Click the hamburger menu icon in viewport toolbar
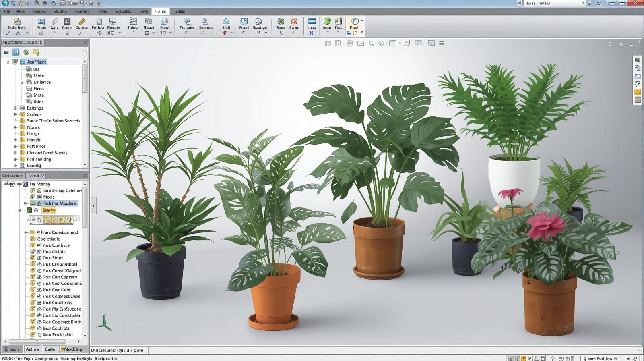644x361 pixels. tap(442, 43)
